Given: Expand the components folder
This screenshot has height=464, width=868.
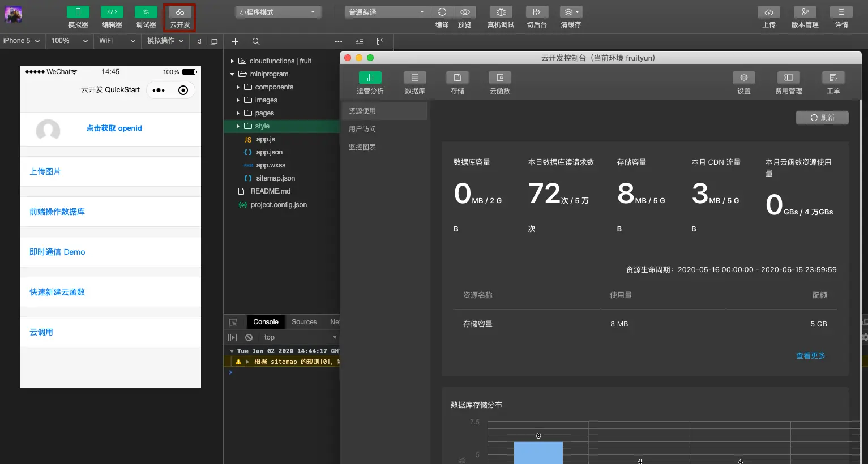Looking at the screenshot, I should click(x=238, y=87).
